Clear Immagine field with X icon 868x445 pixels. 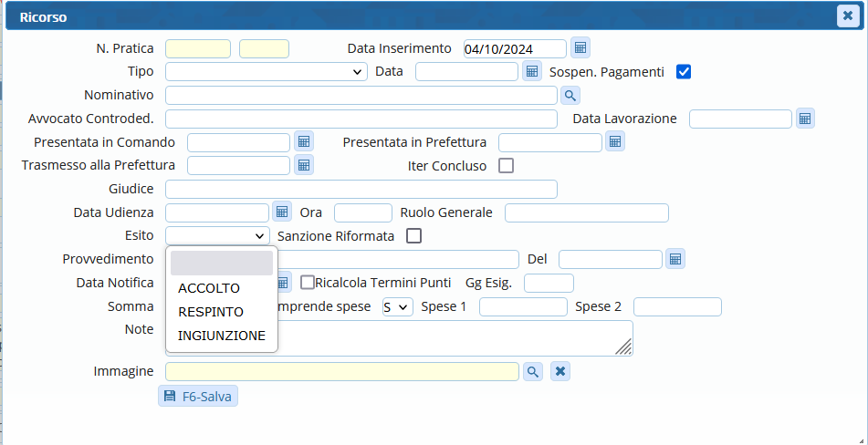(x=560, y=371)
